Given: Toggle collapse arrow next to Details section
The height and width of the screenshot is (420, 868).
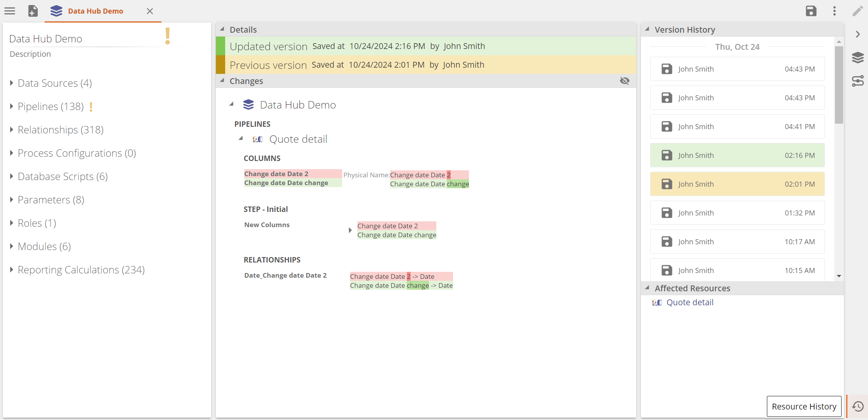Looking at the screenshot, I should click(221, 29).
